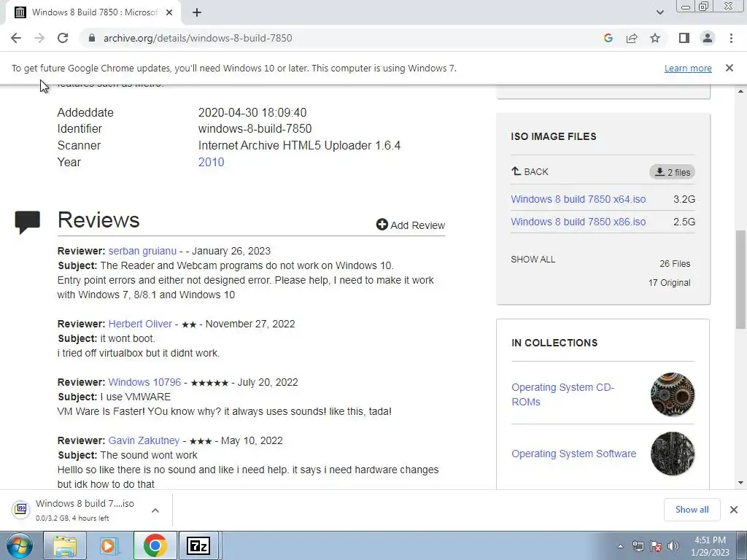The image size is (747, 560).
Task: Click the volume speaker tray icon
Action: (673, 546)
